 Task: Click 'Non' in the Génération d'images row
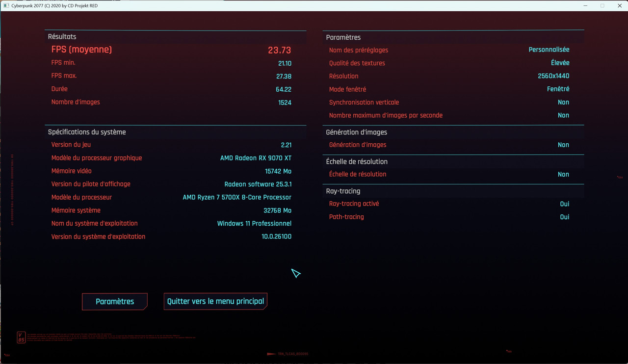point(563,145)
